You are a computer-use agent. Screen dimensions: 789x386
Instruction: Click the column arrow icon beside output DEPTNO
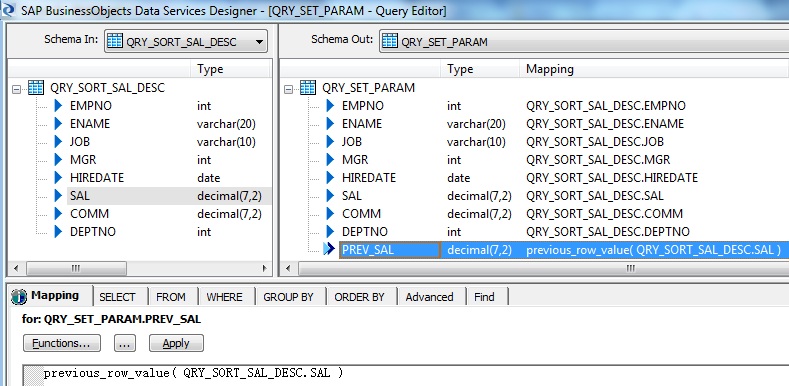330,231
